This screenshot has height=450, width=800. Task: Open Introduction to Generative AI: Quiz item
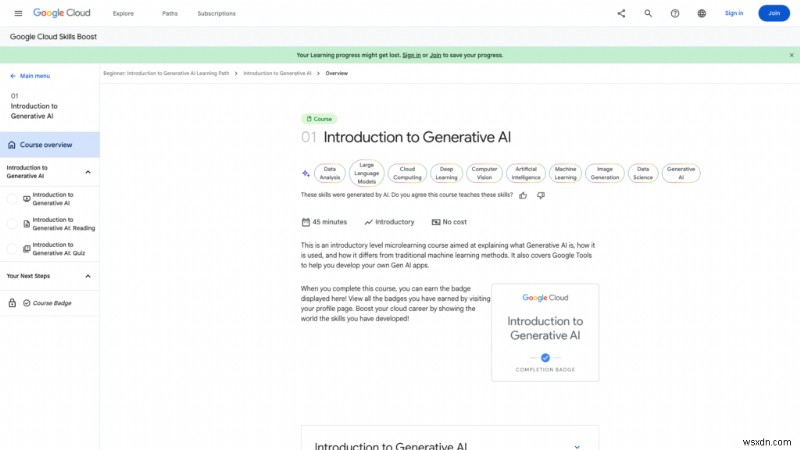pyautogui.click(x=59, y=249)
